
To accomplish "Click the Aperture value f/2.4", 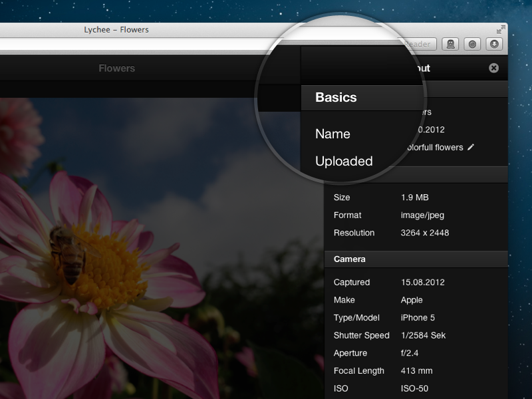I will pyautogui.click(x=410, y=353).
